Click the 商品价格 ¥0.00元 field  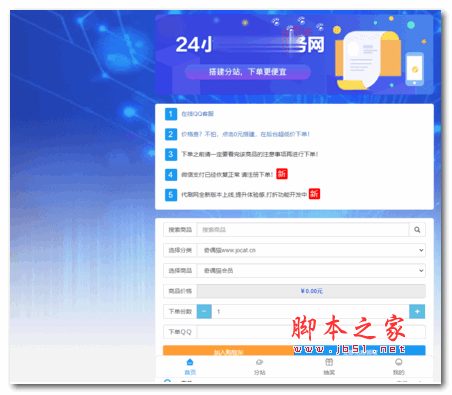tap(311, 291)
